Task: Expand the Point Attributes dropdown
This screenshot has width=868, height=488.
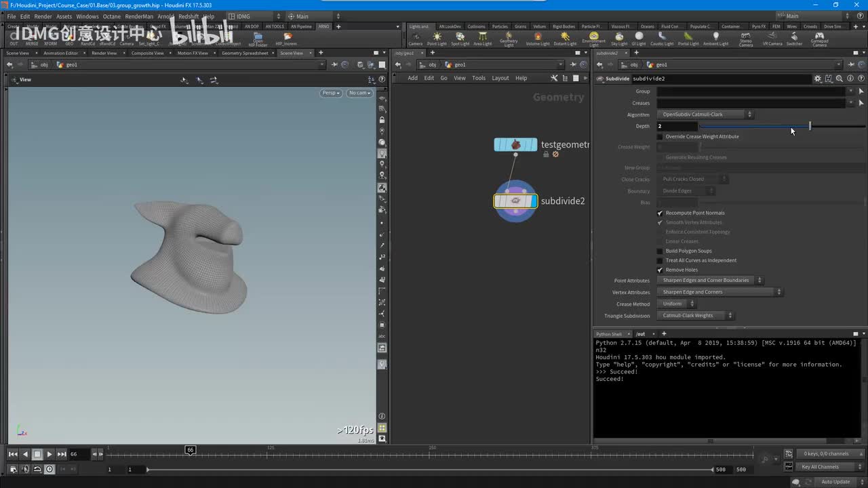Action: [x=710, y=281]
